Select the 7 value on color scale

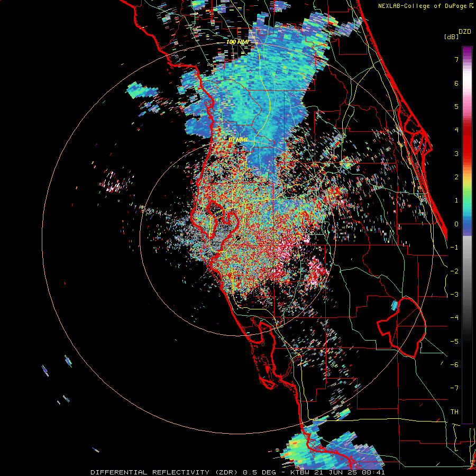pos(456,59)
